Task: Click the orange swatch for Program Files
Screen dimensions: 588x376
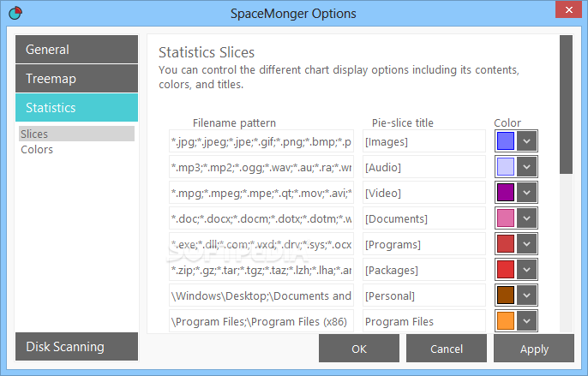Action: pos(506,320)
